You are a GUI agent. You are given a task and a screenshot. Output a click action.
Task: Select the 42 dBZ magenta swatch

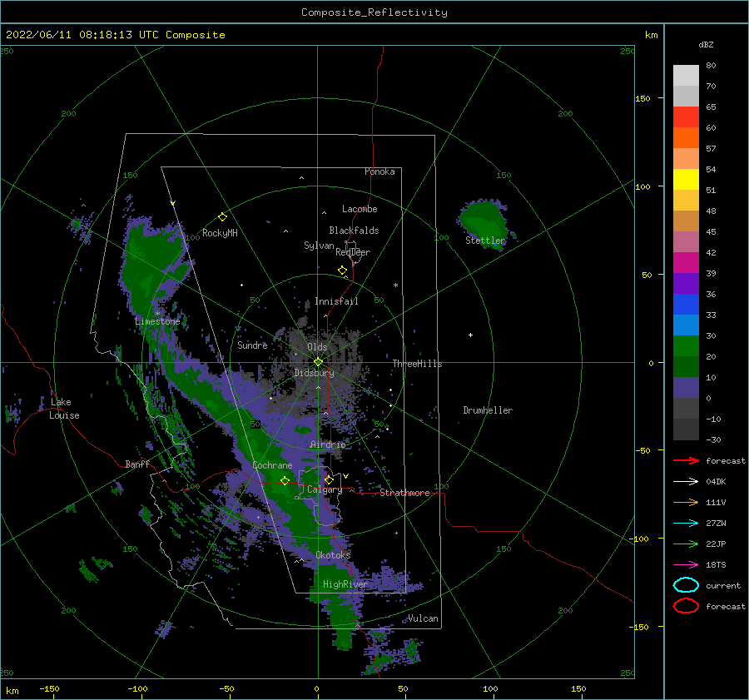point(686,262)
